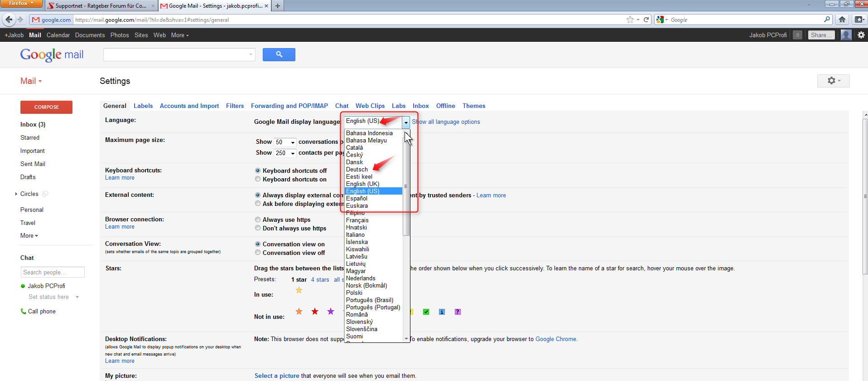Turn Conversation view on

(x=258, y=244)
